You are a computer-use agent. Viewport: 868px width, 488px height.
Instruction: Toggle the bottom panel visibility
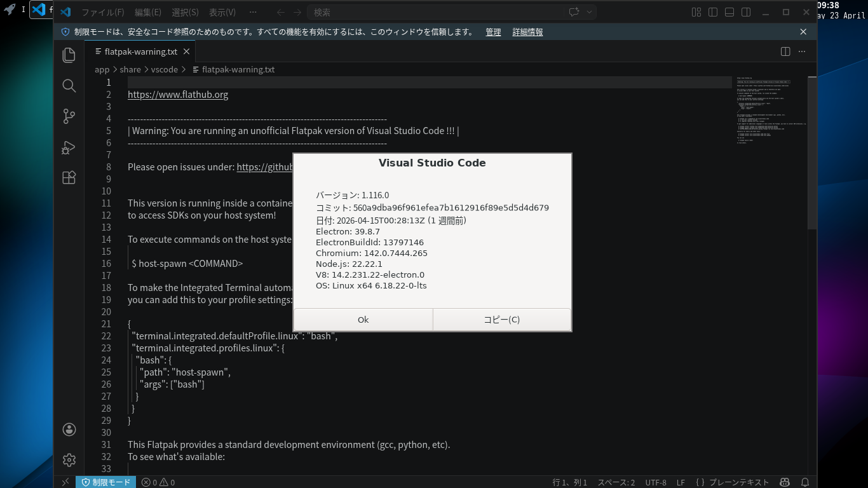(x=729, y=12)
